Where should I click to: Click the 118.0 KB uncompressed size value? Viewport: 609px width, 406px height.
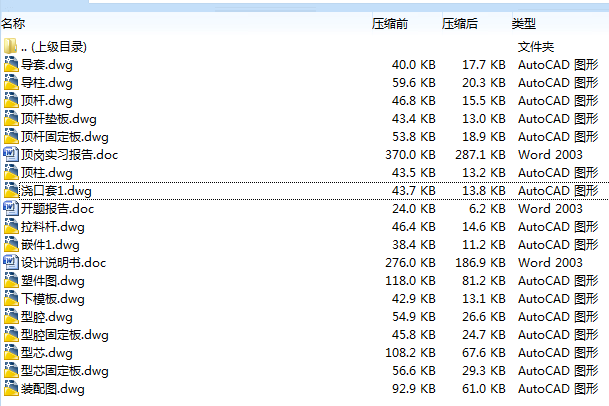[410, 281]
